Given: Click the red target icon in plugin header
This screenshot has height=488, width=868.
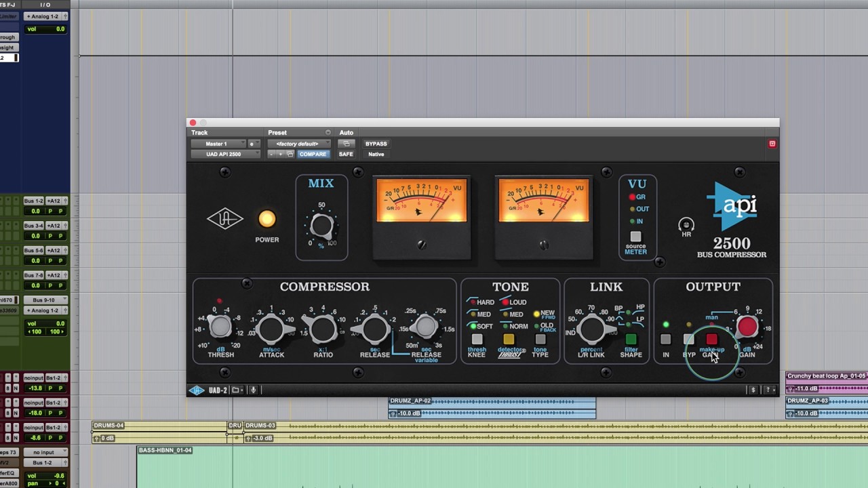Looking at the screenshot, I should (772, 144).
